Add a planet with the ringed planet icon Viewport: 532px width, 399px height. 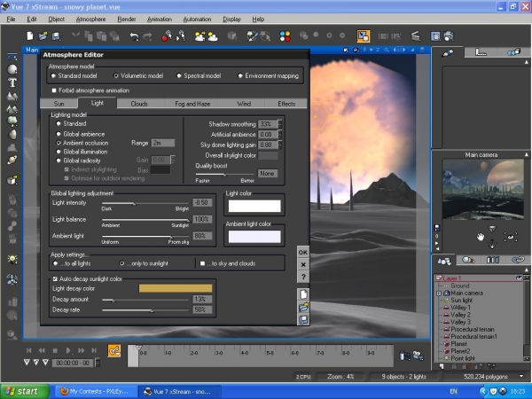[12, 160]
